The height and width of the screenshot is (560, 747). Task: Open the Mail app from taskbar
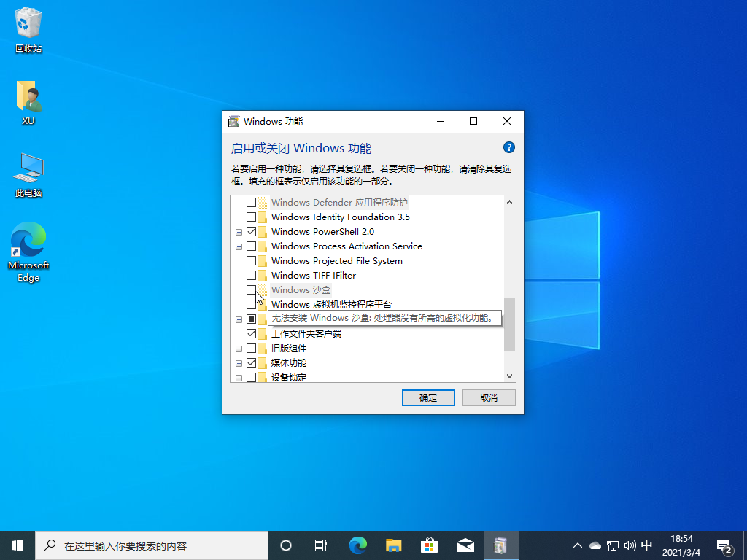pyautogui.click(x=465, y=545)
